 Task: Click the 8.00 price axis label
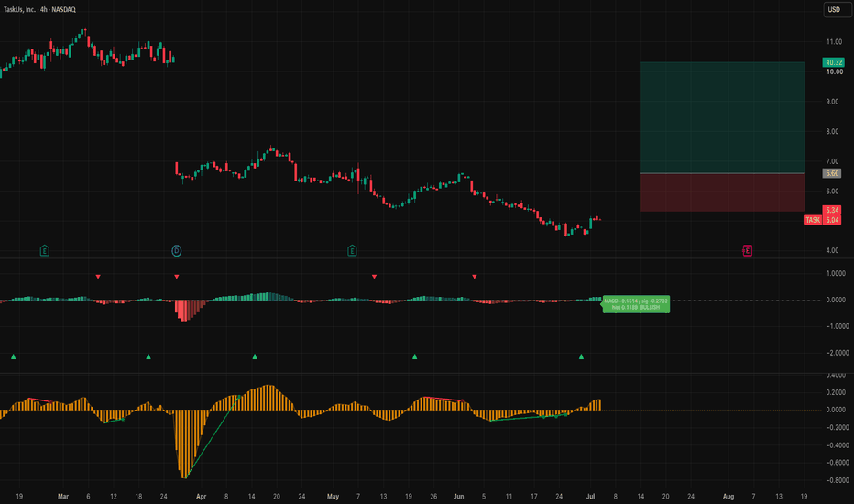832,132
